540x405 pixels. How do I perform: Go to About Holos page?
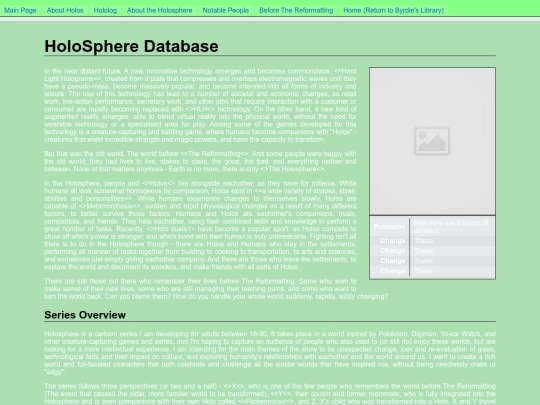click(65, 10)
